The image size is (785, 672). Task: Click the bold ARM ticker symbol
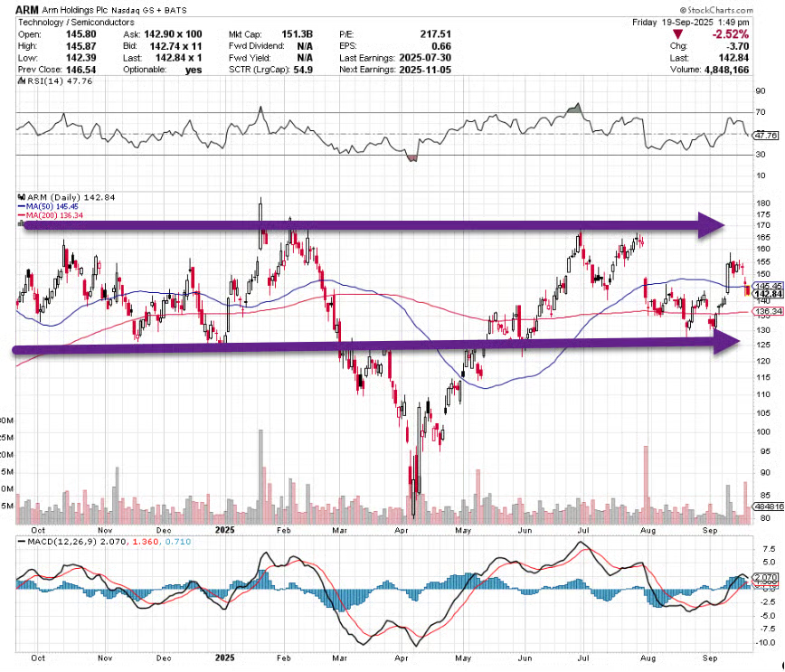(27, 10)
